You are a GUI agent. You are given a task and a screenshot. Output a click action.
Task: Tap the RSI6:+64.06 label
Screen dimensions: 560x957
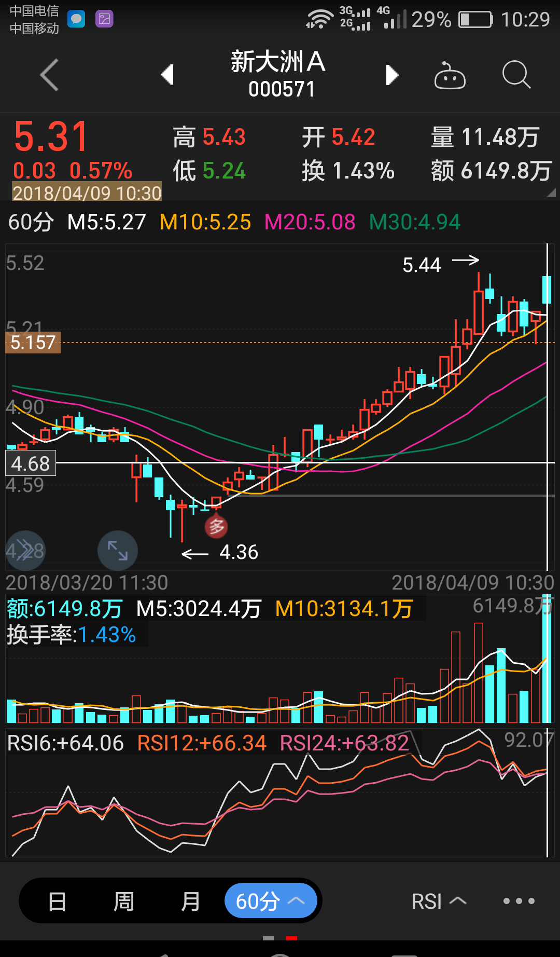pyautogui.click(x=65, y=743)
